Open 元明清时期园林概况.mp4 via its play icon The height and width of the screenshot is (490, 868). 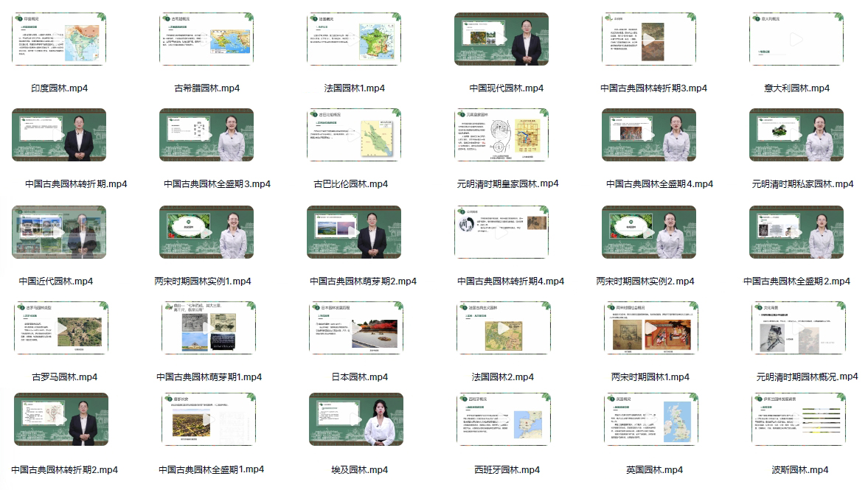797,329
